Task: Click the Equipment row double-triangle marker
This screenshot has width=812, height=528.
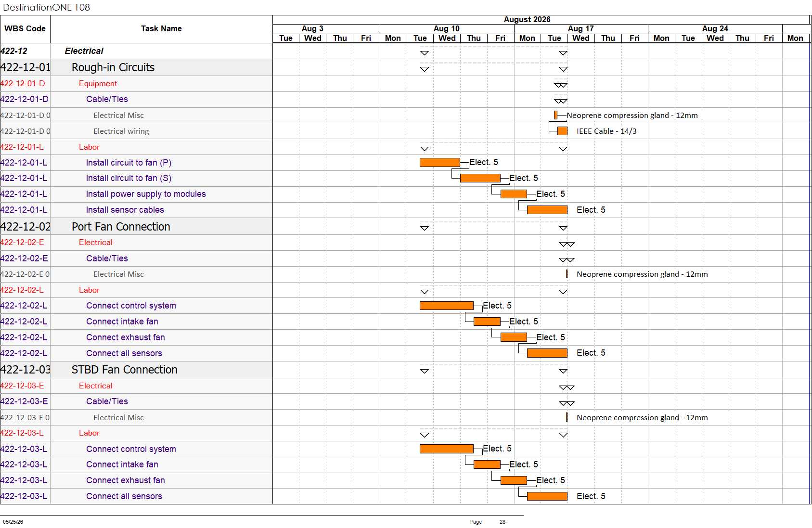Action: [x=561, y=85]
